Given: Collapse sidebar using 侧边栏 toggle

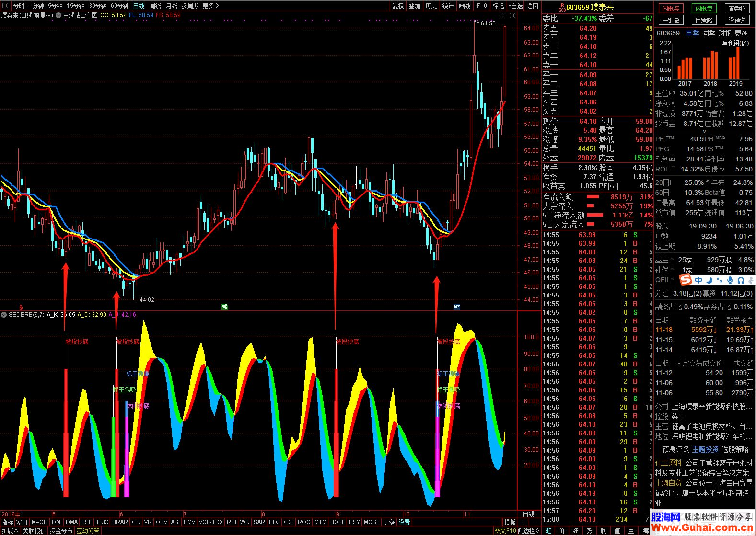Looking at the screenshot, I should click(529, 531).
